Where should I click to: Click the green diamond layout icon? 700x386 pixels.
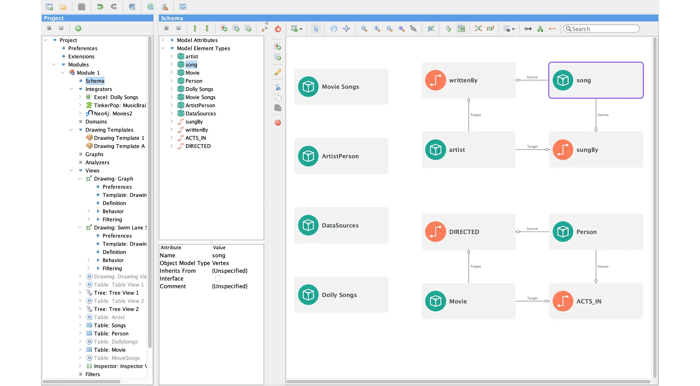(448, 29)
